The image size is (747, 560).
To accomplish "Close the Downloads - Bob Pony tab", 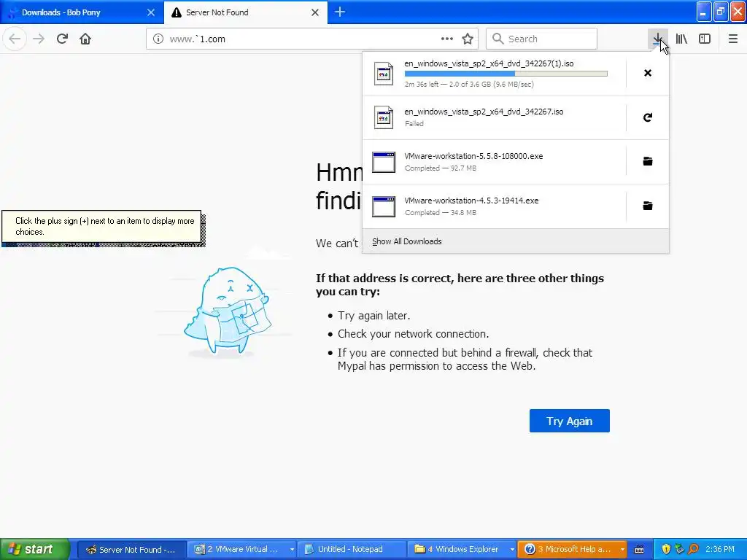I will coord(150,12).
